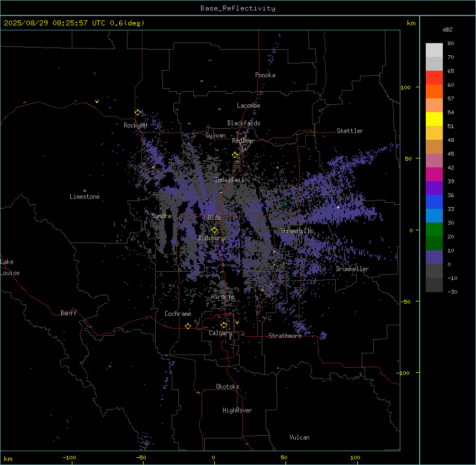
Task: Select the ThreeHills label
Action: coord(297,231)
